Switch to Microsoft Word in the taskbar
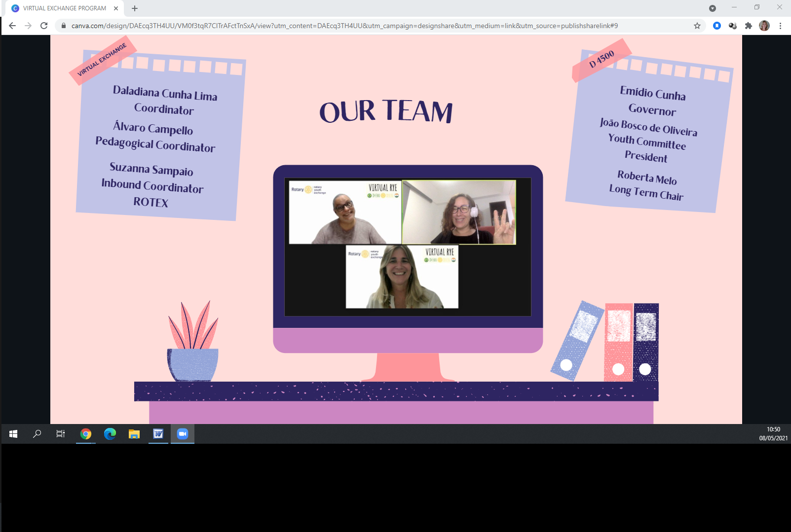Screen dimensions: 791x532 click(x=158, y=434)
